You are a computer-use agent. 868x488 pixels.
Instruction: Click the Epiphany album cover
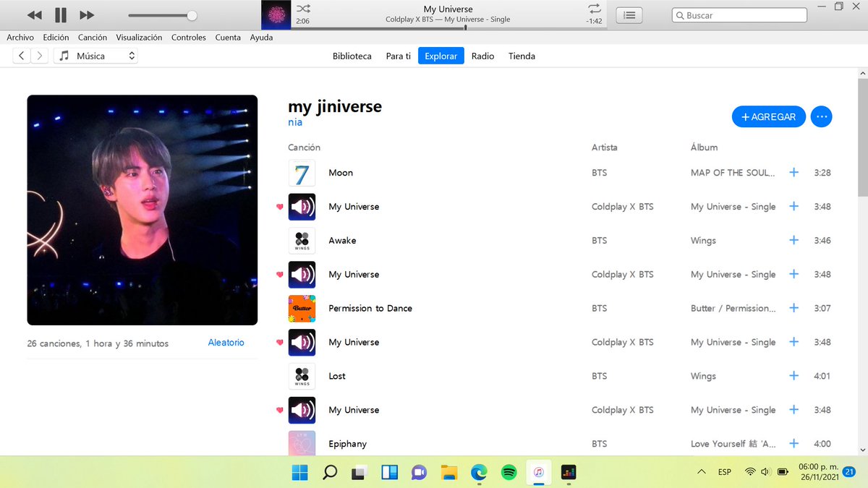coord(302,442)
